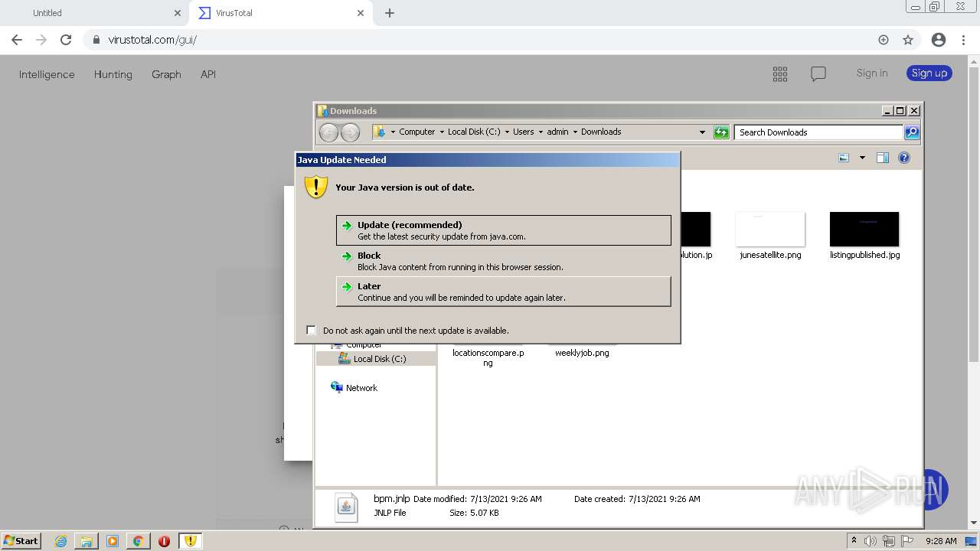
Task: Expand Local Disk (C:) breadcrumb arrow
Action: (506, 132)
